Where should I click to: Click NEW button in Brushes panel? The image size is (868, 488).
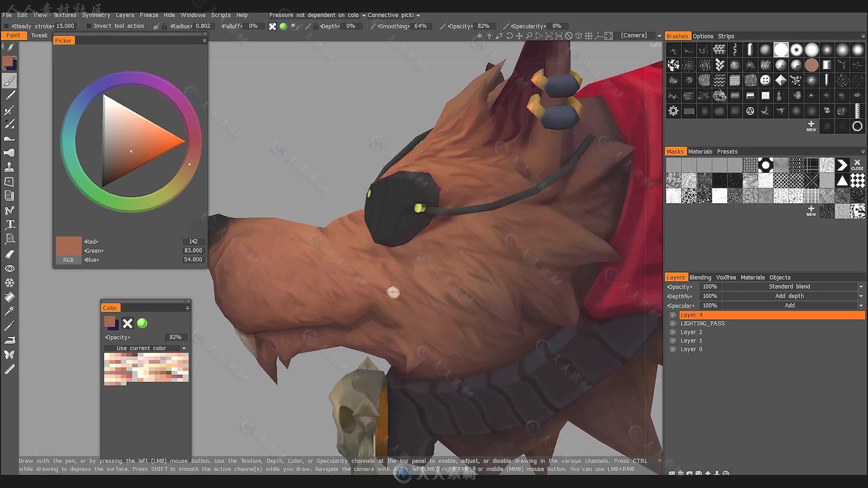[811, 126]
